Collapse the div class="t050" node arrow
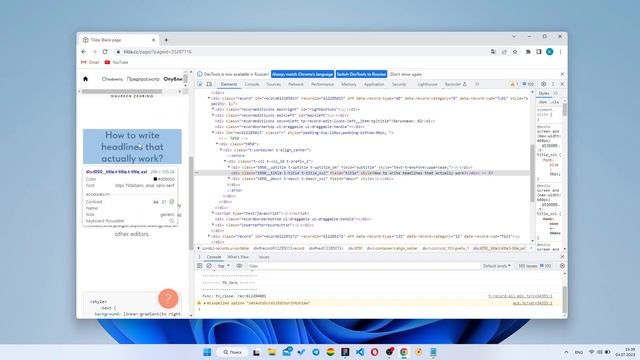640x360 pixels. click(217, 144)
